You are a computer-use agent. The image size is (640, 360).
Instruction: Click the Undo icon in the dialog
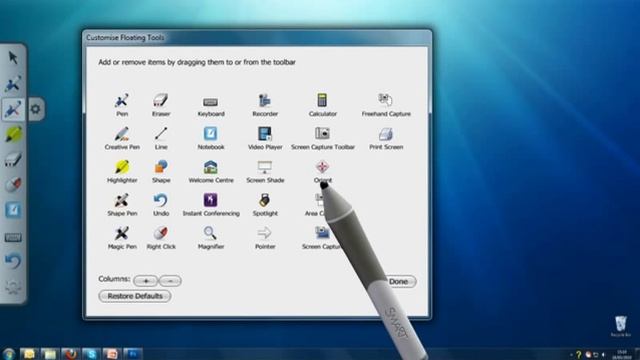coord(161,200)
